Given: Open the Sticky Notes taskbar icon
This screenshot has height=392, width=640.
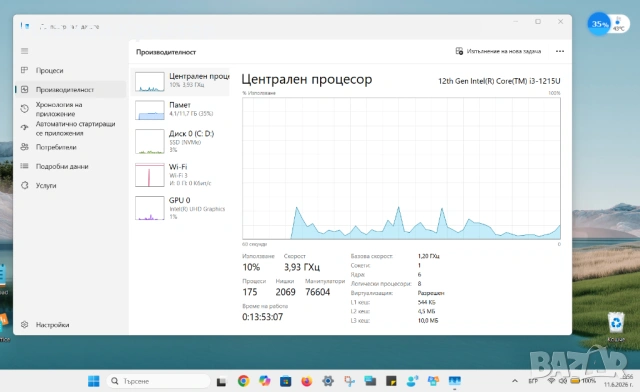Looking at the screenshot, I should pos(391,381).
